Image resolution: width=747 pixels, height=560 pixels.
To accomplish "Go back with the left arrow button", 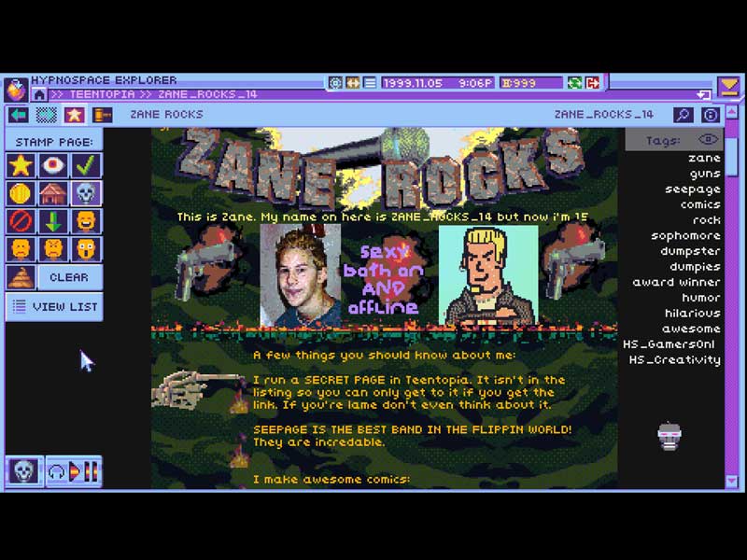I will [19, 115].
